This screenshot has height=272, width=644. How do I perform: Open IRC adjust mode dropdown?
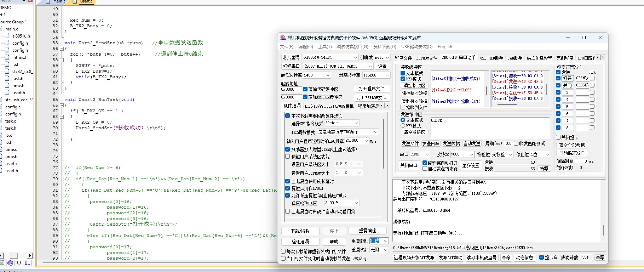coord(348,132)
